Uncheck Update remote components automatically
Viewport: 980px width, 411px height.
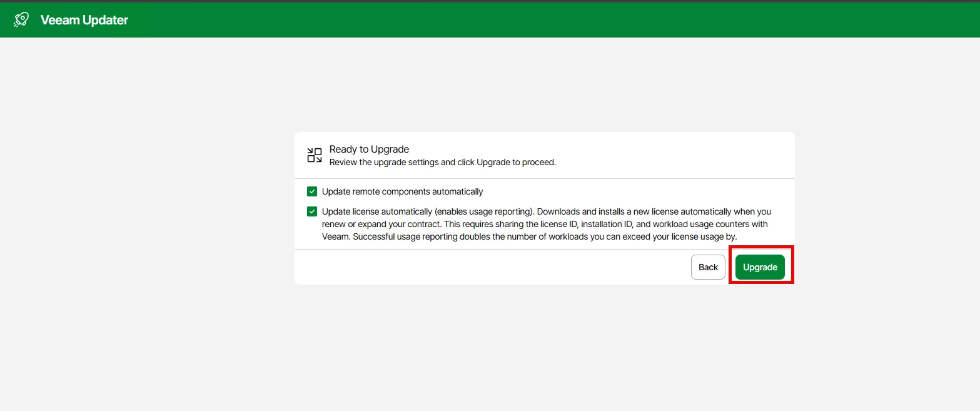coord(312,191)
